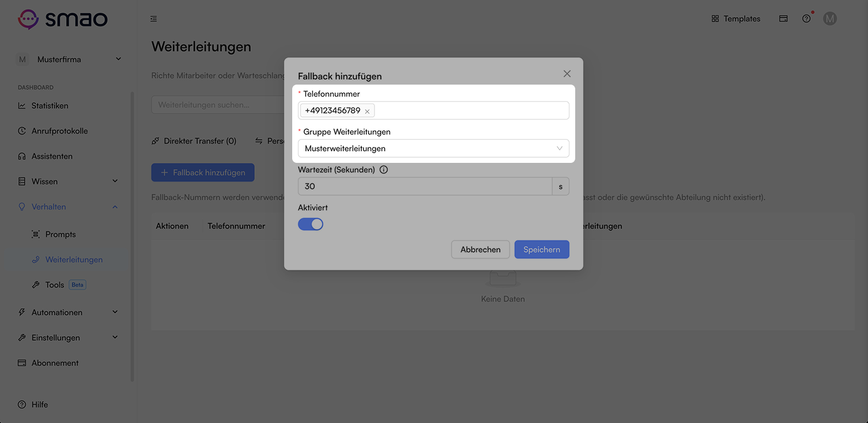
Task: Close the Fallback hinzufügen dialog
Action: 567,74
